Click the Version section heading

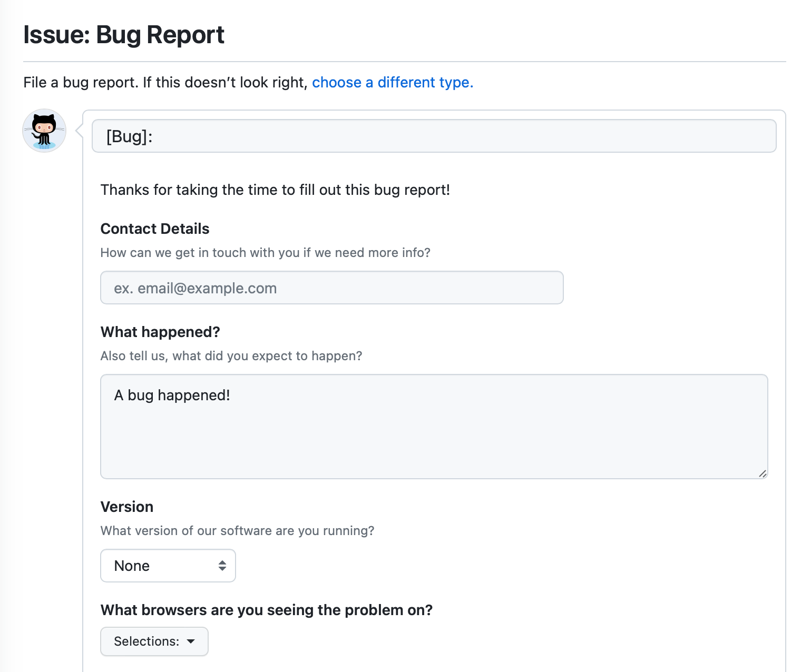point(126,506)
